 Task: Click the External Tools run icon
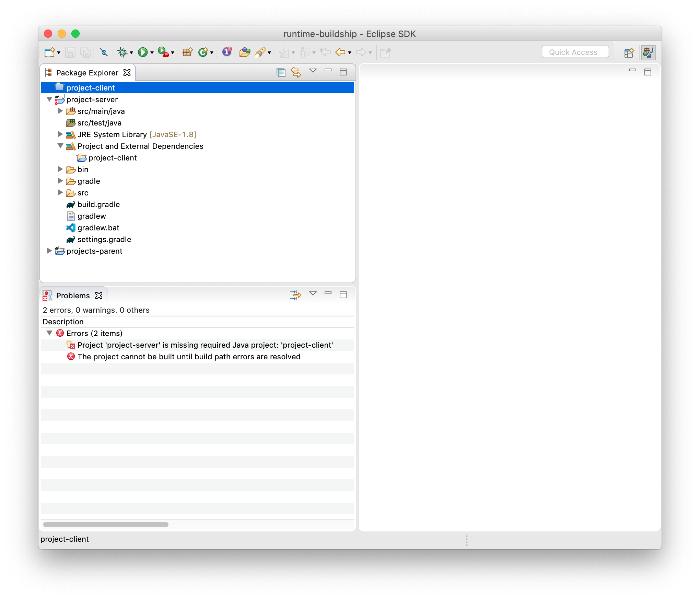[x=163, y=52]
